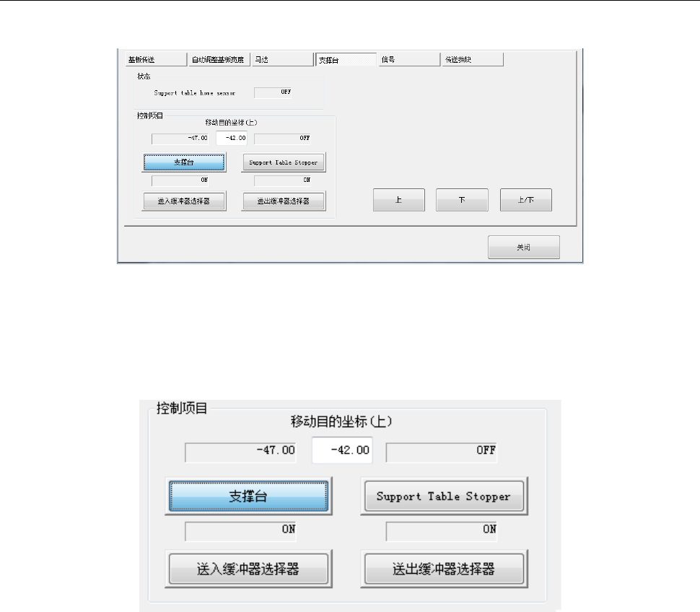Click 送出缓冲器选择器 in the small dialog
This screenshot has height=612, width=700.
click(284, 201)
